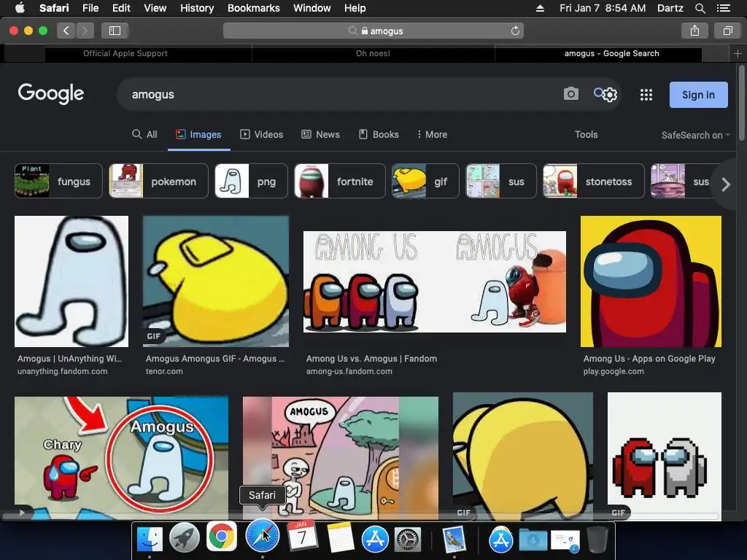The height and width of the screenshot is (560, 747).
Task: Open Calendar from the Dock
Action: [301, 536]
